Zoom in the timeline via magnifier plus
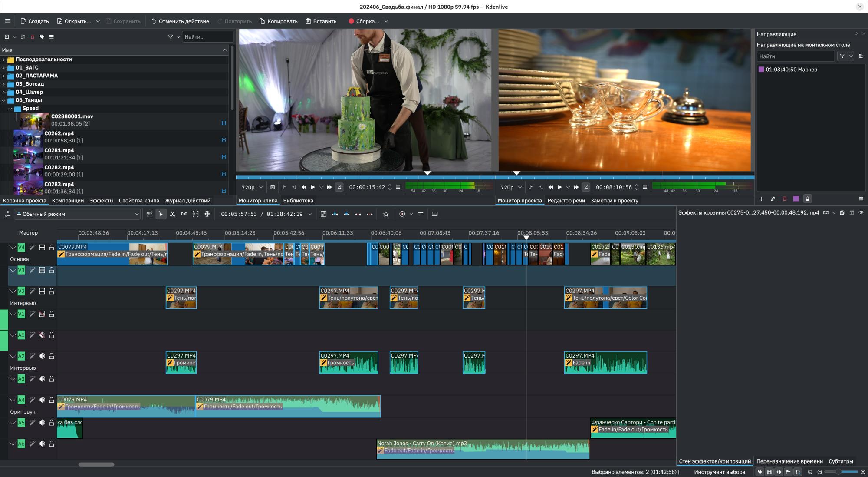 point(863,472)
